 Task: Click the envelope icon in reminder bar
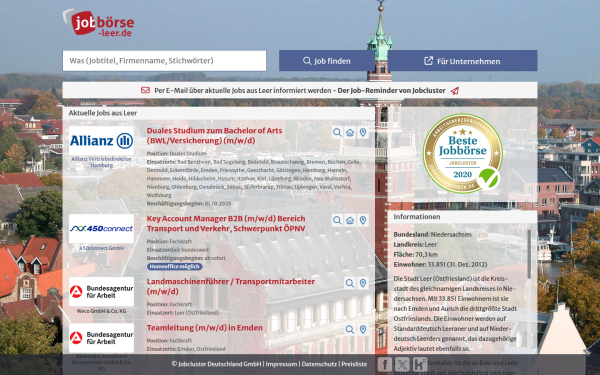[145, 90]
